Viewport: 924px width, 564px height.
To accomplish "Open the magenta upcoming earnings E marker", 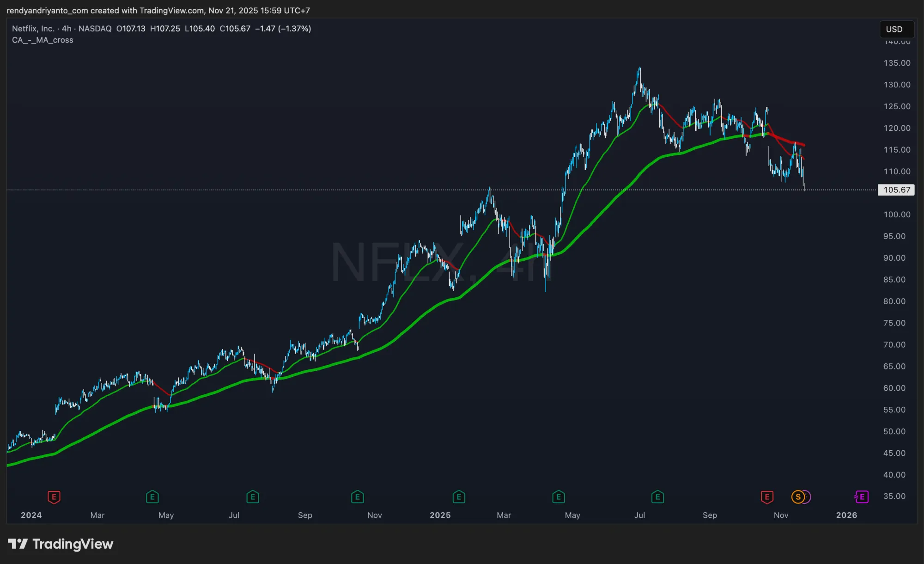I will click(862, 497).
